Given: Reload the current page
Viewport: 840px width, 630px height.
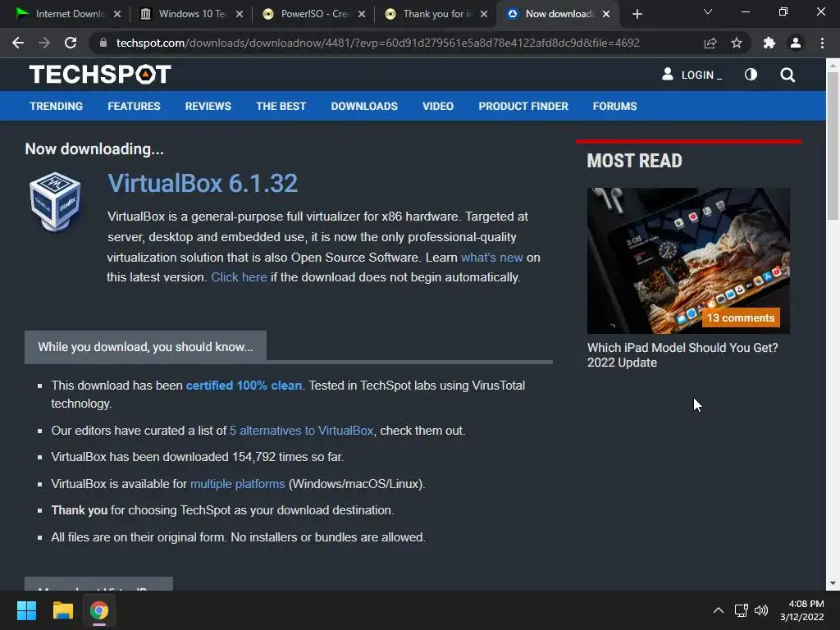Looking at the screenshot, I should pyautogui.click(x=71, y=43).
